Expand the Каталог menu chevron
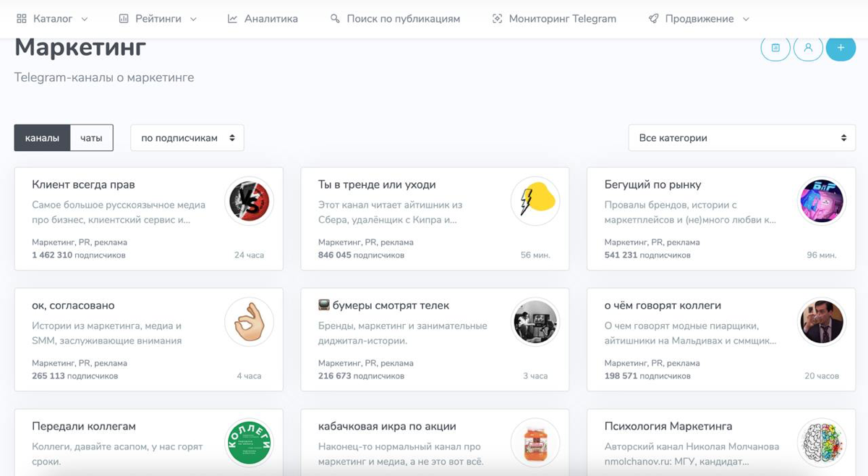This screenshot has height=476, width=868. pos(85,20)
